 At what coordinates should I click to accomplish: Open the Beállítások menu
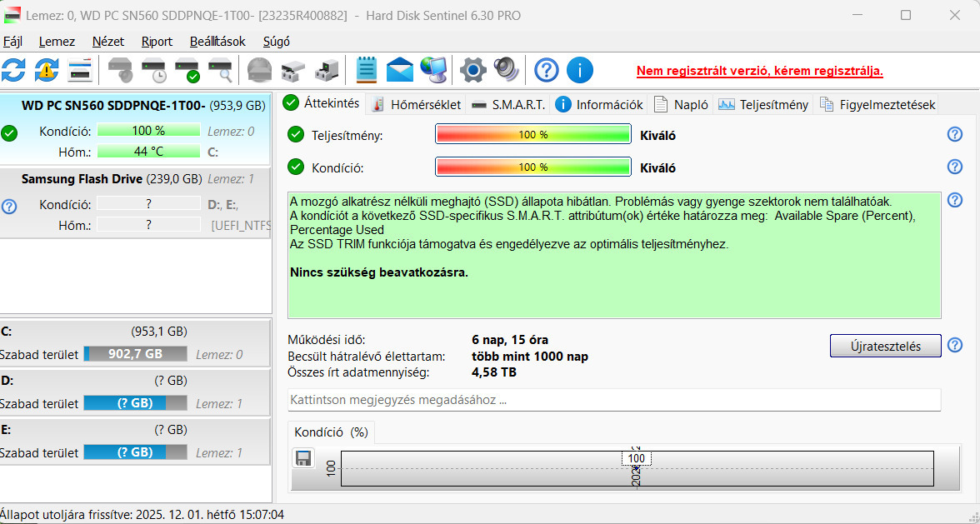point(217,41)
